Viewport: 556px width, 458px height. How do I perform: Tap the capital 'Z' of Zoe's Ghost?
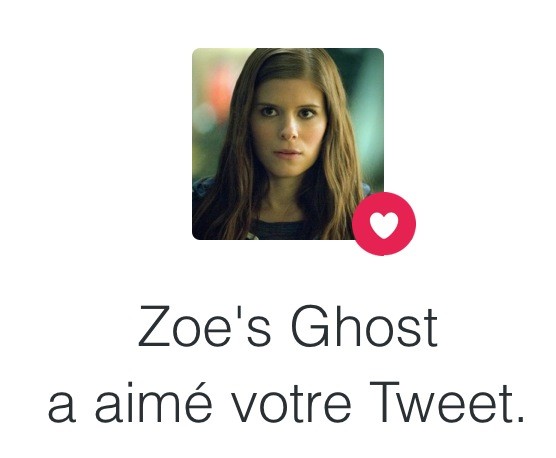tap(153, 326)
